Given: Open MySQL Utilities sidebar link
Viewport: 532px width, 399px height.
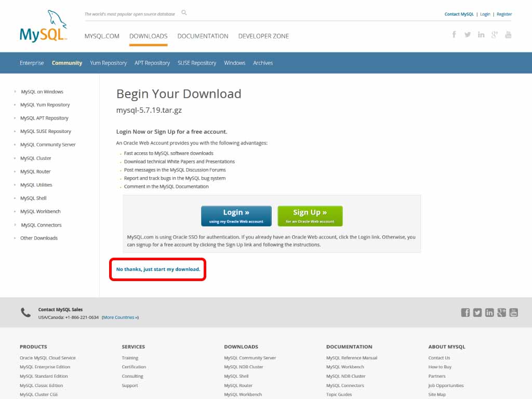Looking at the screenshot, I should [36, 184].
